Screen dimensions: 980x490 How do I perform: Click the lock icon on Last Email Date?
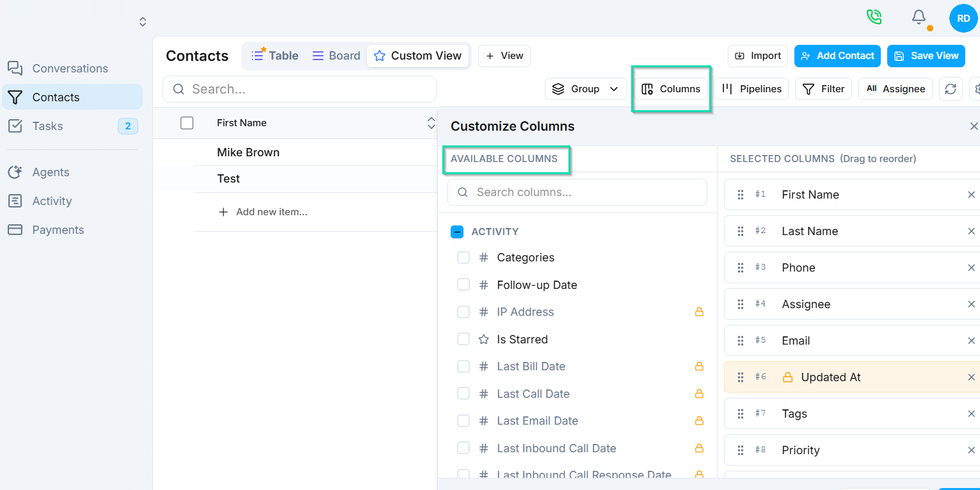tap(699, 421)
